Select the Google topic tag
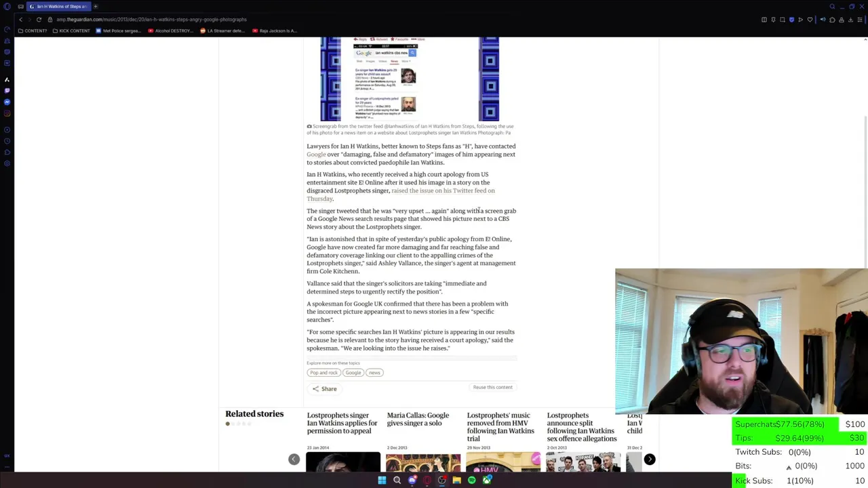This screenshot has height=488, width=868. (353, 373)
